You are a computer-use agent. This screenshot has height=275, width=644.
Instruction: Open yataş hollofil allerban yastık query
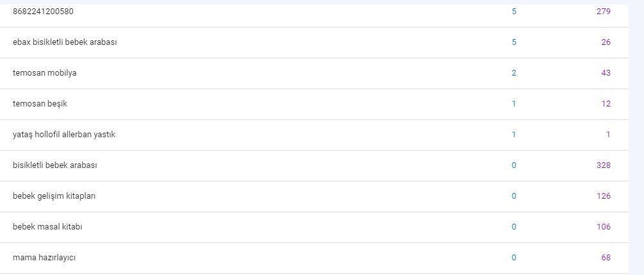click(64, 135)
